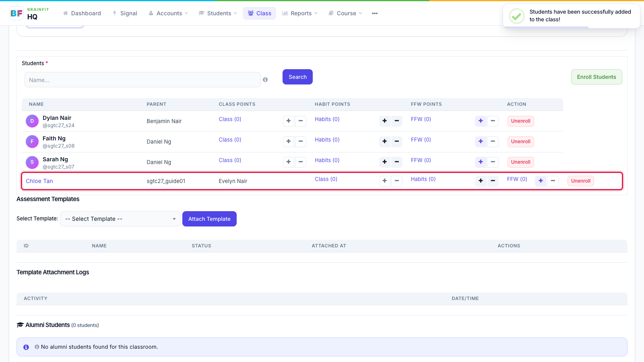
Task: Add a class point for Faith Ng
Action: point(289,142)
